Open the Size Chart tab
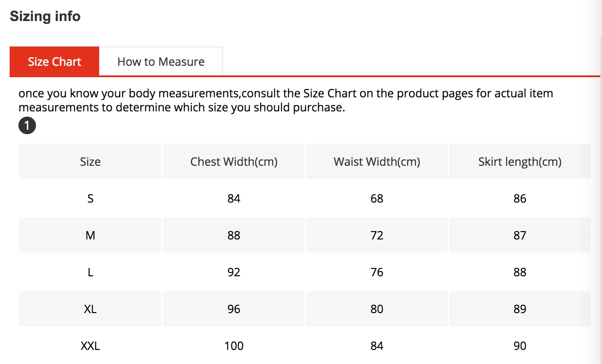The image size is (602, 364). [54, 61]
